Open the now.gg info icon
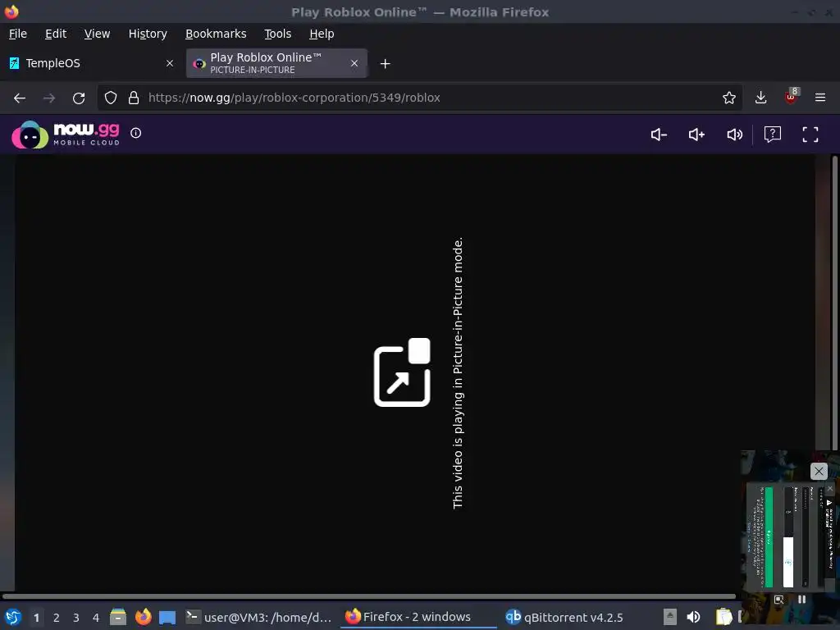840x630 pixels. (136, 133)
